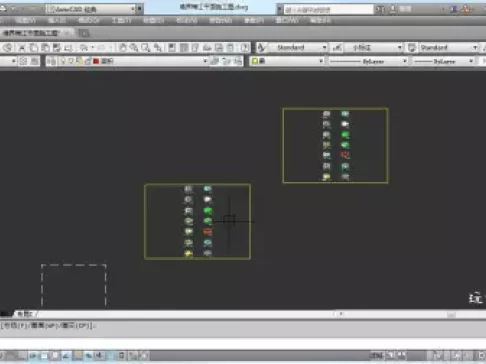This screenshot has height=364, width=486.
Task: Open the yellow color control dropdown
Action: (x=287, y=61)
